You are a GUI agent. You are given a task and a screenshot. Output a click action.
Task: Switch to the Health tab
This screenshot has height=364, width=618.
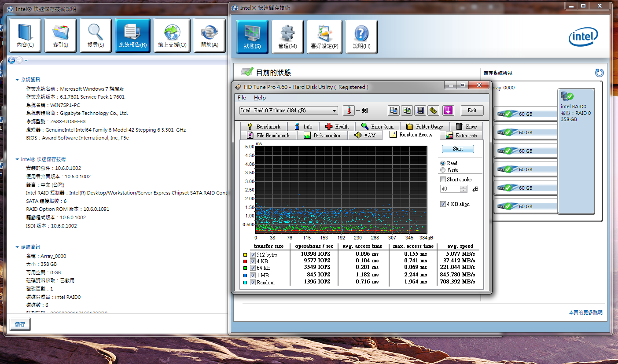(x=337, y=127)
